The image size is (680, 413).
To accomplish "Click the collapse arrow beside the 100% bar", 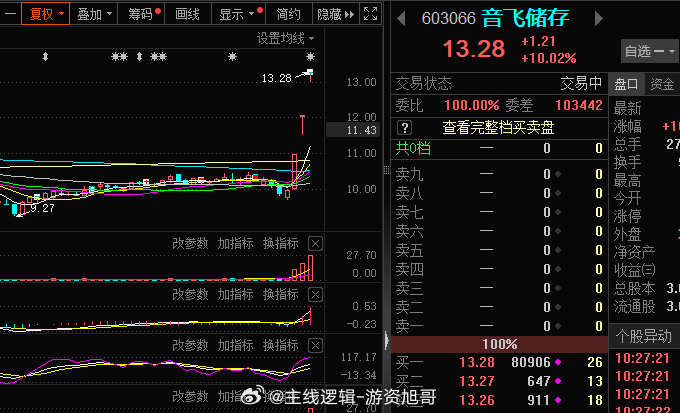I will (x=387, y=341).
